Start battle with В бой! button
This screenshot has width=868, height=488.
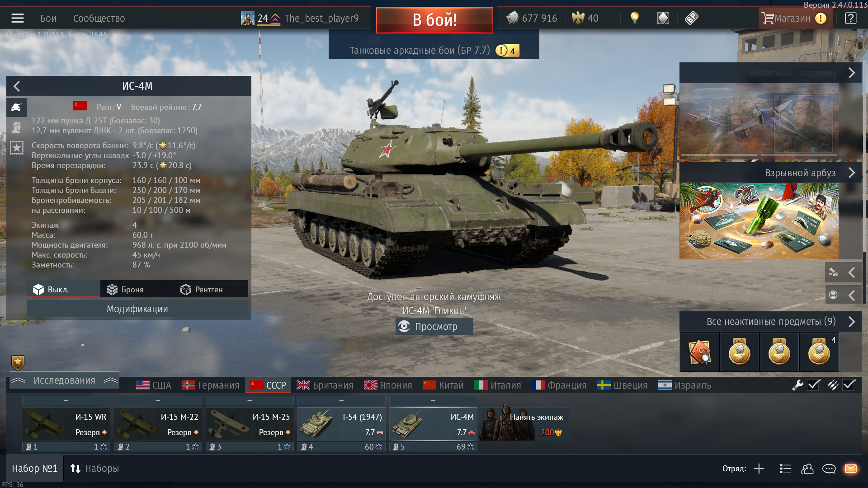434,20
